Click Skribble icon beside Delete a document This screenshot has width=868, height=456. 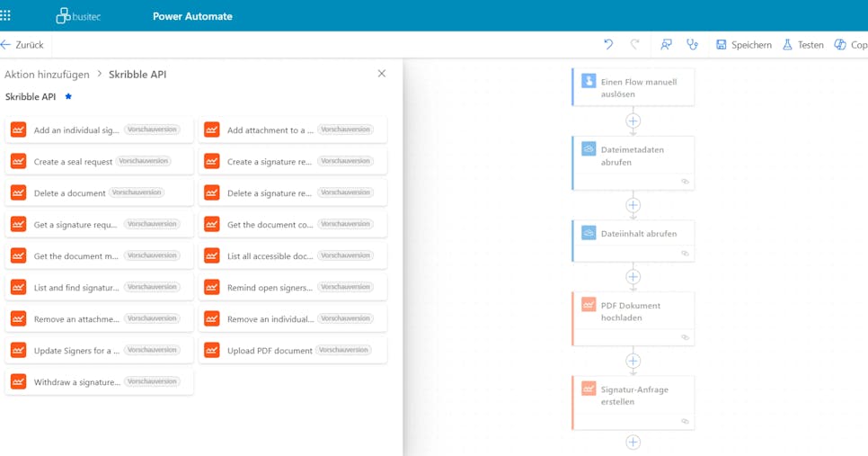[18, 192]
